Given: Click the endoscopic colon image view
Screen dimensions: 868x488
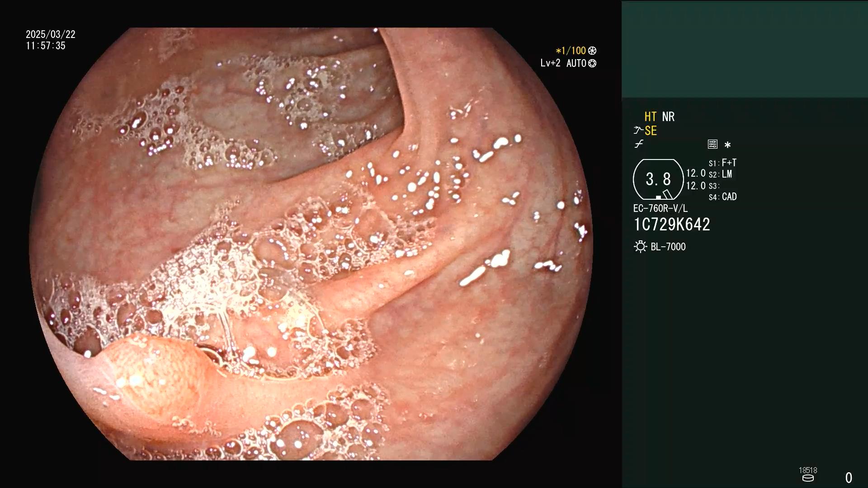Looking at the screenshot, I should click(311, 244).
